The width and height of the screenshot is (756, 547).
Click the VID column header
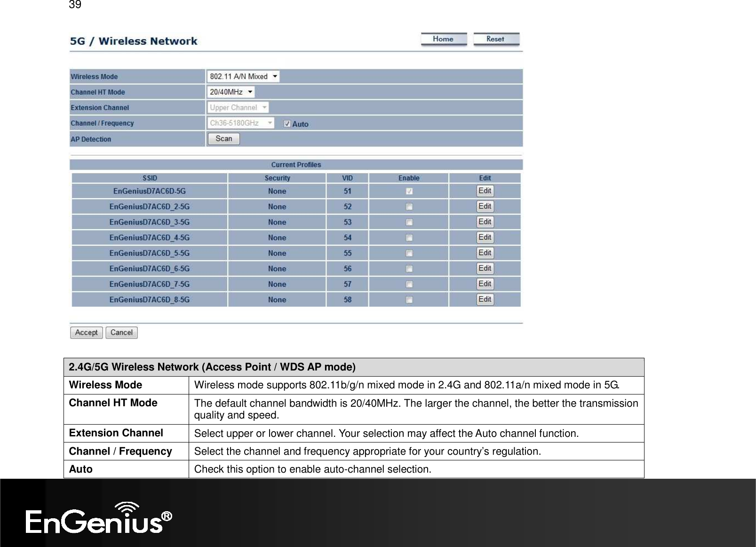click(x=347, y=178)
